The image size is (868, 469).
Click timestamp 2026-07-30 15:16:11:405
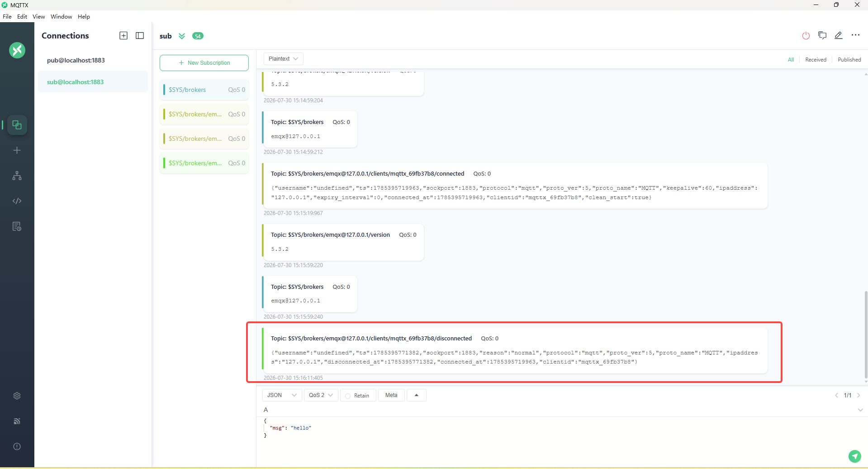click(293, 378)
